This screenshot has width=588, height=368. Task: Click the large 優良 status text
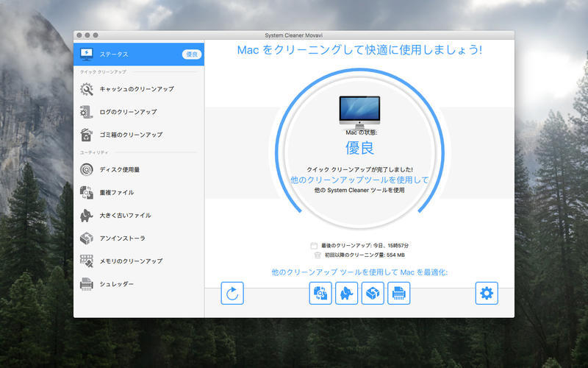click(359, 148)
